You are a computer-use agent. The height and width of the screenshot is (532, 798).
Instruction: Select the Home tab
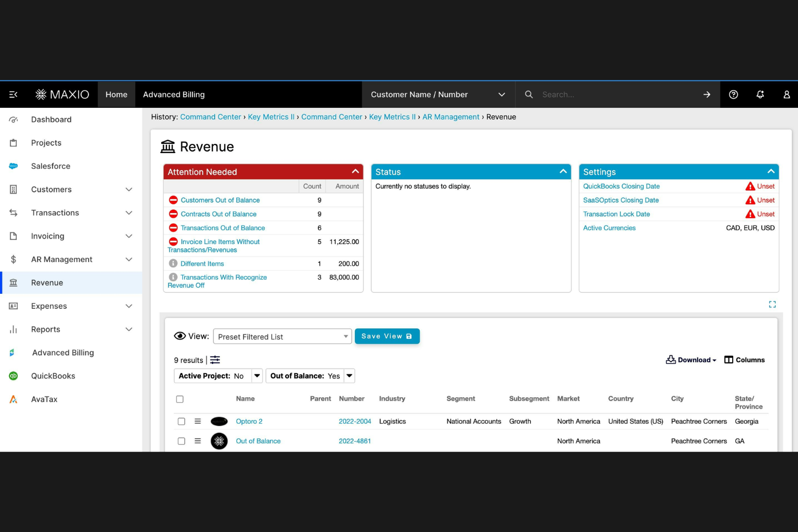coord(116,94)
